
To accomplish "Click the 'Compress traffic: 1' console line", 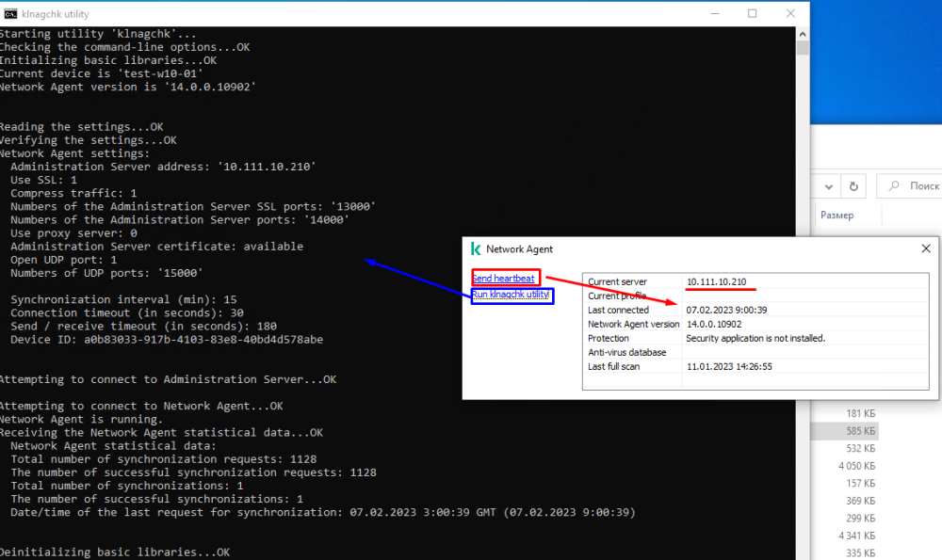I will click(x=73, y=193).
